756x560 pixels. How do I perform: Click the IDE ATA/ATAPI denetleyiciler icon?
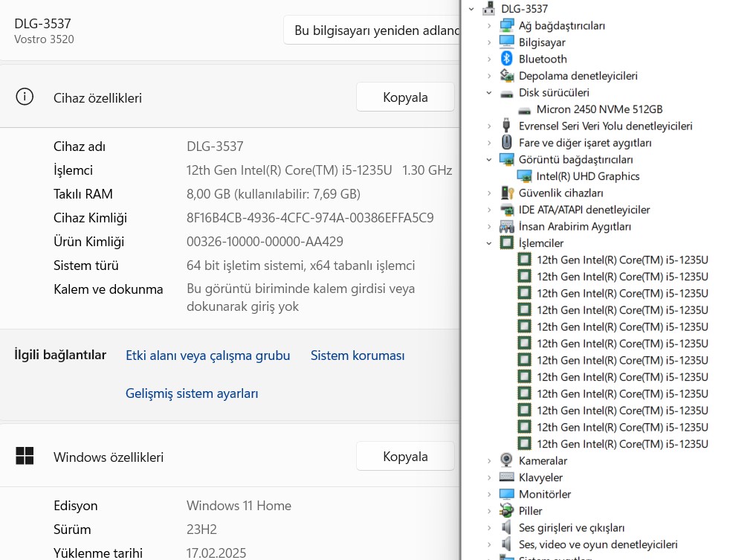507,209
